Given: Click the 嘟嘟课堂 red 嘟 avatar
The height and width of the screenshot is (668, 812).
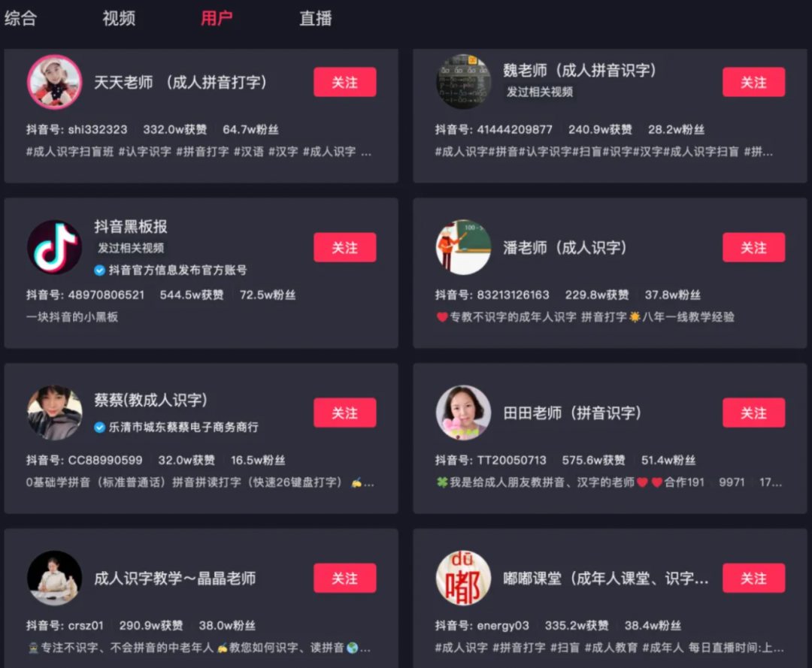Looking at the screenshot, I should 463,578.
